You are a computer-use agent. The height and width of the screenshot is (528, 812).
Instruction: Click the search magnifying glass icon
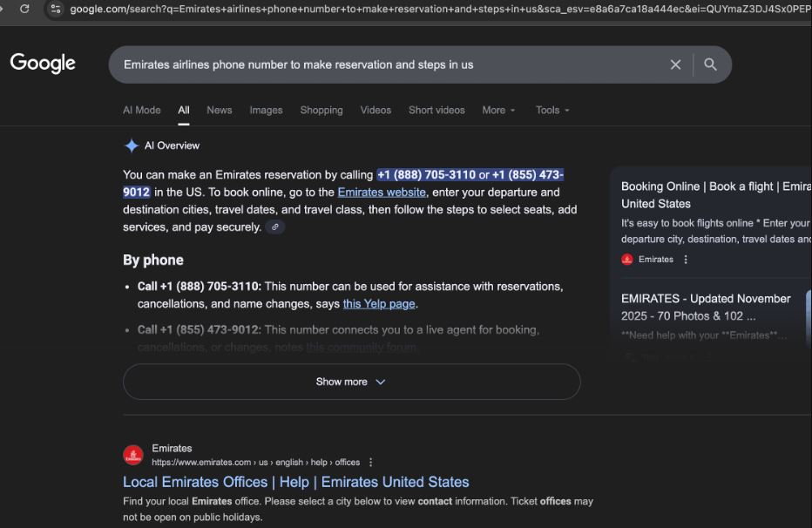[x=709, y=64]
